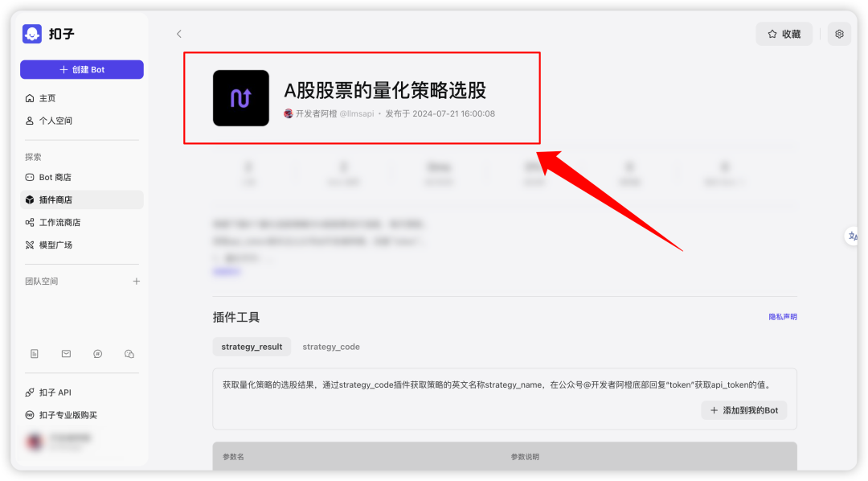Image resolution: width=868 pixels, height=481 pixels.
Task: Click the 团队空间 label
Action: [42, 282]
